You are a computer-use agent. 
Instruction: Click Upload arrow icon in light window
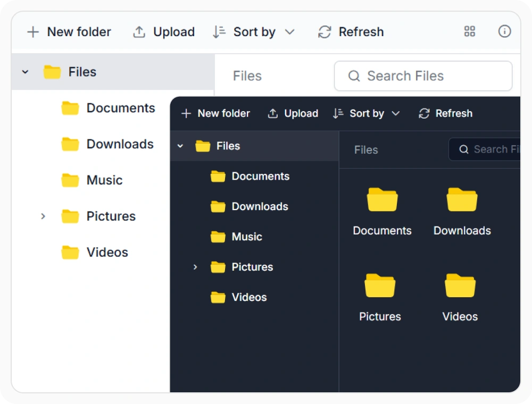click(x=139, y=32)
